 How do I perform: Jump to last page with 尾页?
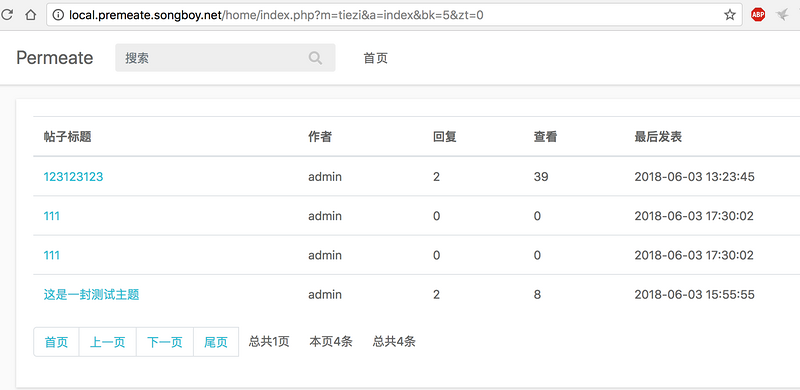[x=216, y=342]
